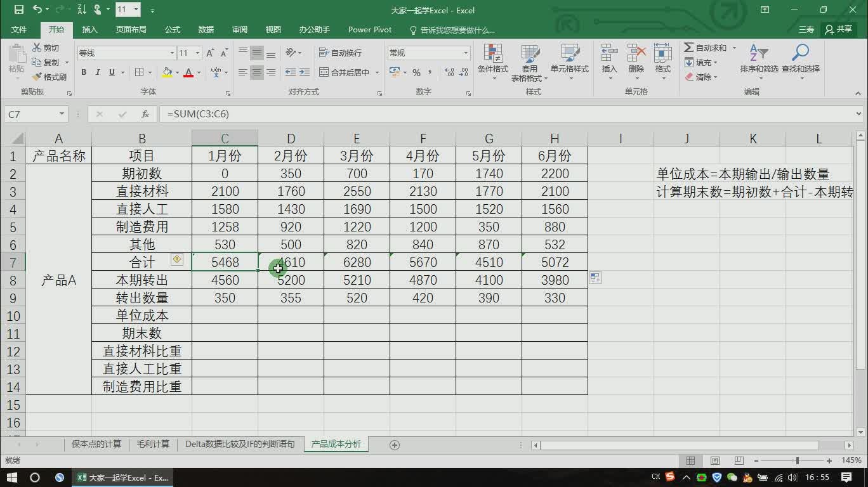Add a new sheet with the plus button
Viewport: 868px width, 487px height.
point(394,445)
